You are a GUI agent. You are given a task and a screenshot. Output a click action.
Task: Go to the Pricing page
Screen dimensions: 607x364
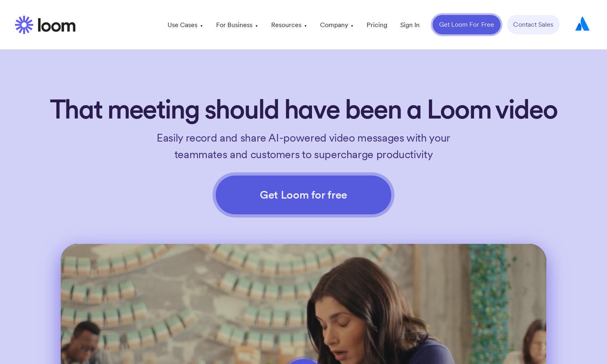click(x=377, y=25)
